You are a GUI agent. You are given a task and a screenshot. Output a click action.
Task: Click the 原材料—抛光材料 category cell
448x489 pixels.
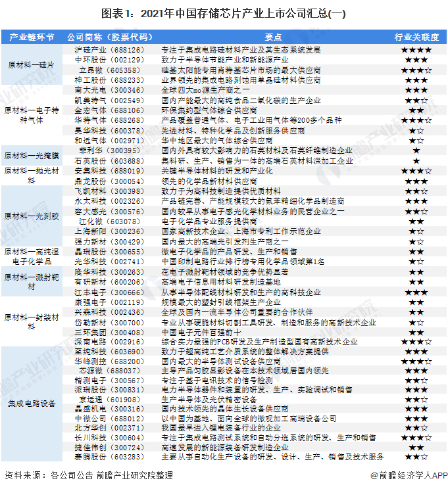pos(32,175)
